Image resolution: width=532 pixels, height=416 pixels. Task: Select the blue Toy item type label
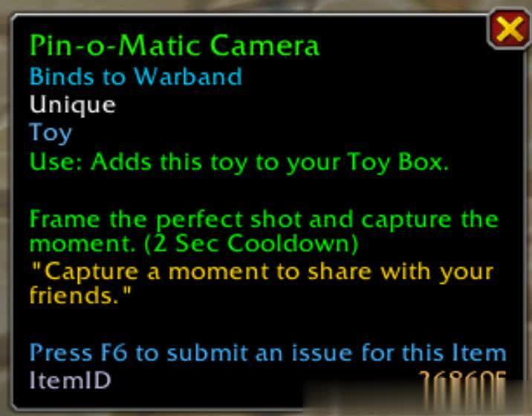point(51,133)
